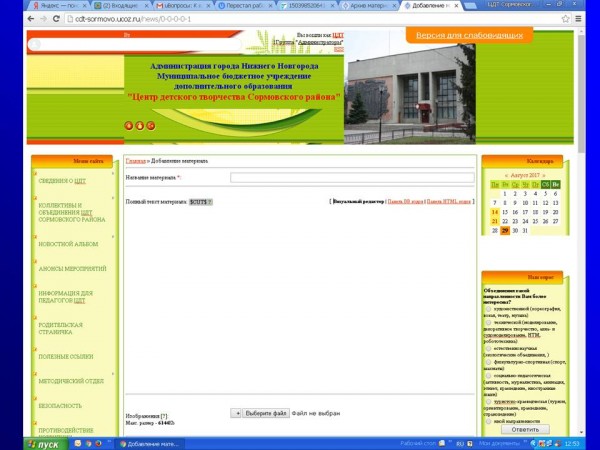Image resolution: width=600 pixels, height=450 pixels.
Task: Open calendar day 21
Action: pos(495,221)
